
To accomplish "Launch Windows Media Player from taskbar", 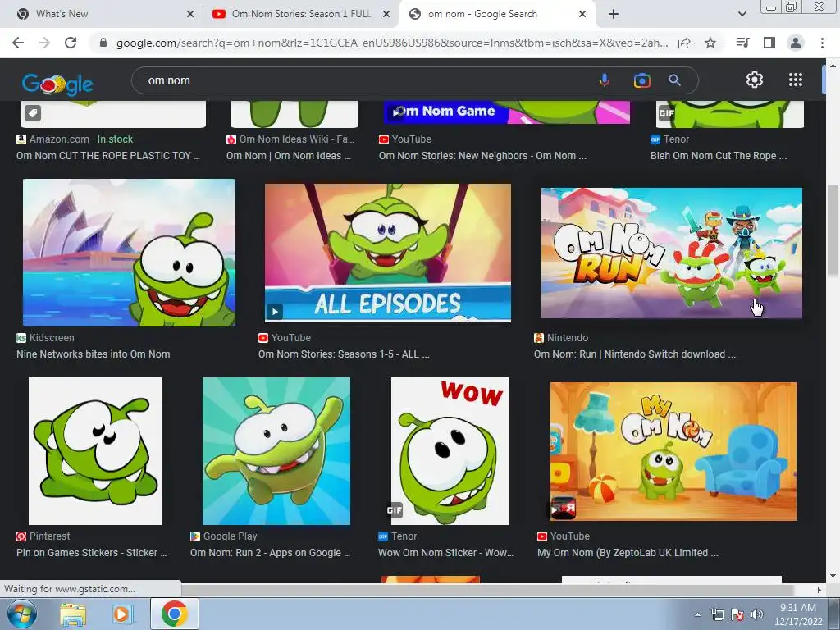I will click(123, 614).
